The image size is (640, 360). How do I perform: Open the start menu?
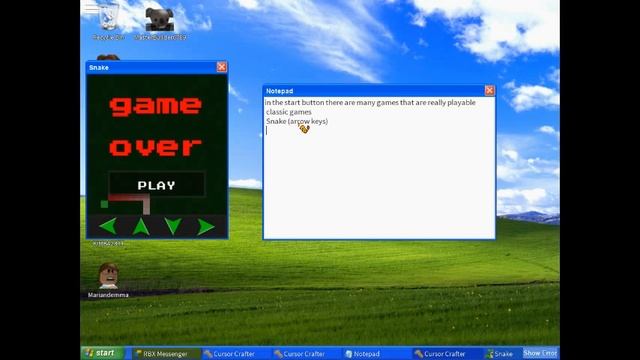[102, 353]
